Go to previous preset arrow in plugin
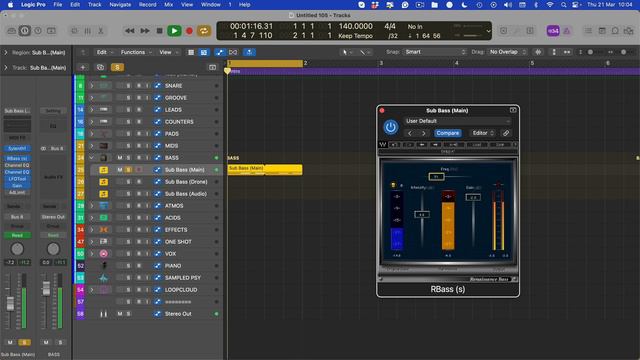The height and width of the screenshot is (360, 640). [410, 133]
